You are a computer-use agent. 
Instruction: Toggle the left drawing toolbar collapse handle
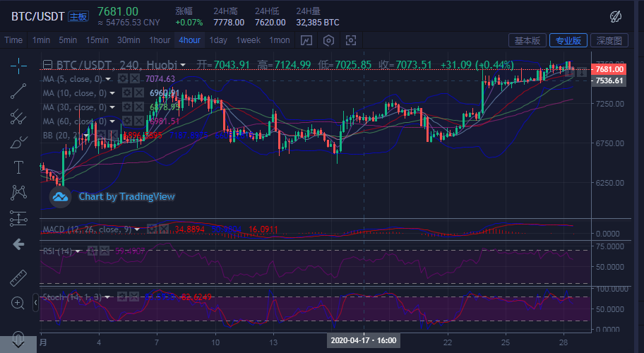pos(35,302)
